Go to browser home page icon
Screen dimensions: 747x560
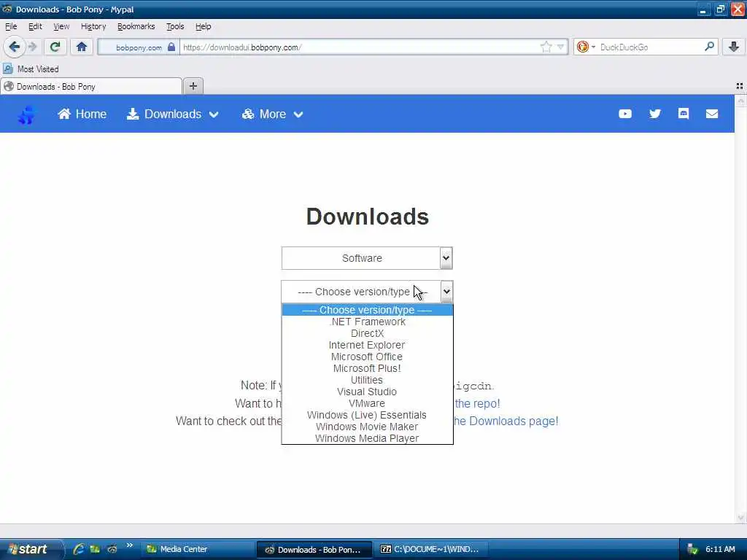[x=82, y=47]
